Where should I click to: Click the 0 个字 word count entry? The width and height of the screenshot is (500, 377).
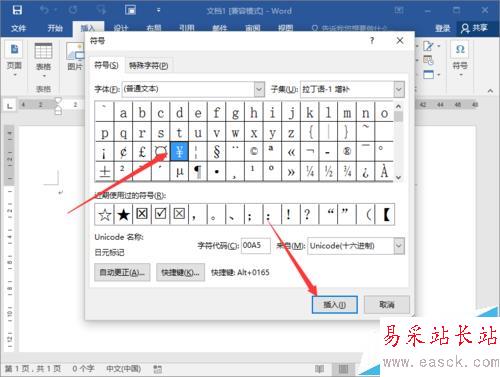point(83,369)
